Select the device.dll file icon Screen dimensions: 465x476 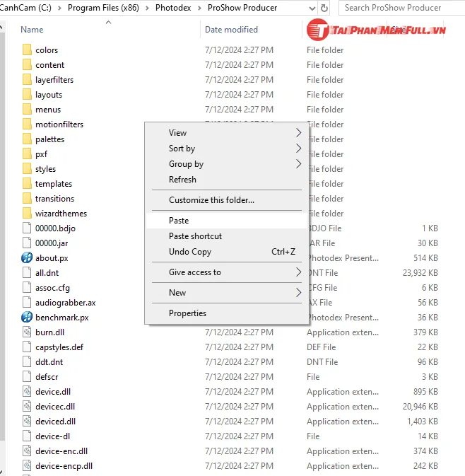(27, 392)
